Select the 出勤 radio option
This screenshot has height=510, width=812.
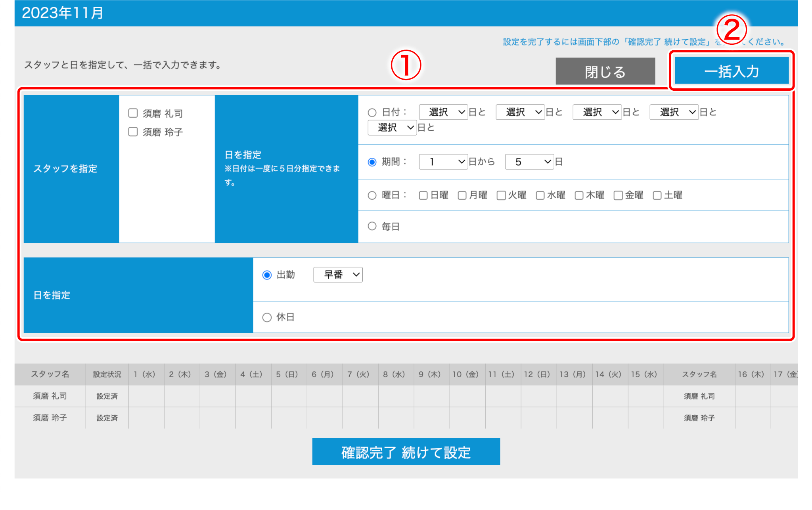(x=267, y=275)
